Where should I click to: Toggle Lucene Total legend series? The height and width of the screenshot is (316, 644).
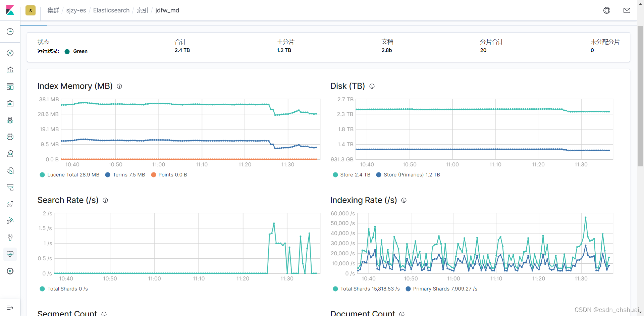pos(69,175)
